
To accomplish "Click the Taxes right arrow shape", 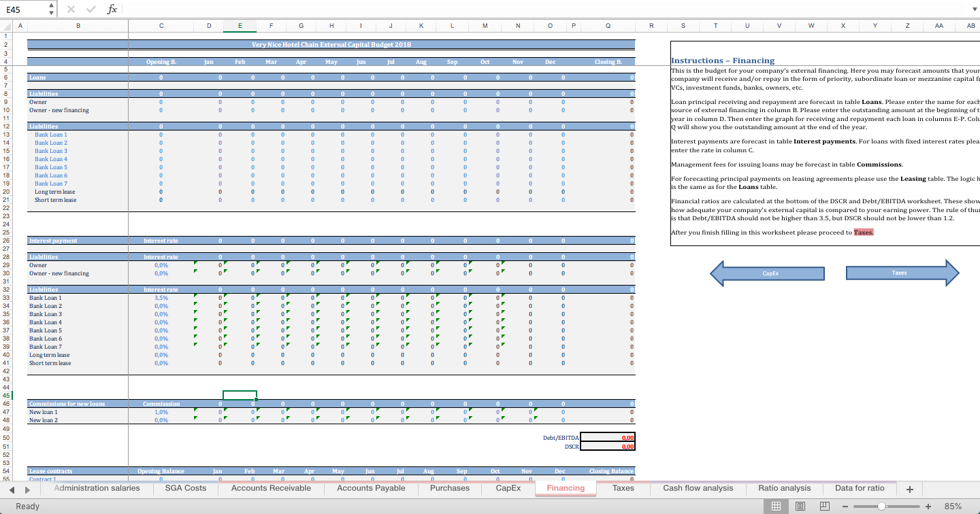I will tap(902, 273).
